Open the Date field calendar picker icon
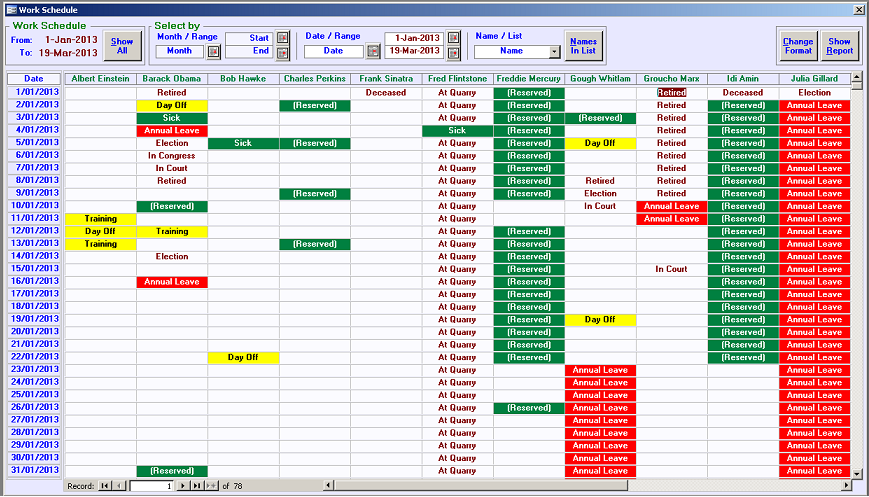This screenshot has width=869, height=497. pyautogui.click(x=373, y=52)
